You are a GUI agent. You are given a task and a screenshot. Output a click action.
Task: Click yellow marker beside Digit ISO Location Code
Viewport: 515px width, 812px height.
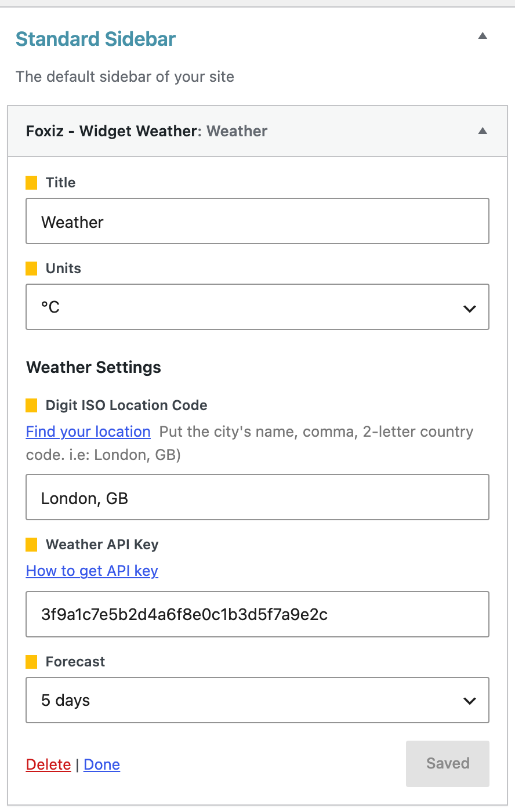click(x=32, y=405)
